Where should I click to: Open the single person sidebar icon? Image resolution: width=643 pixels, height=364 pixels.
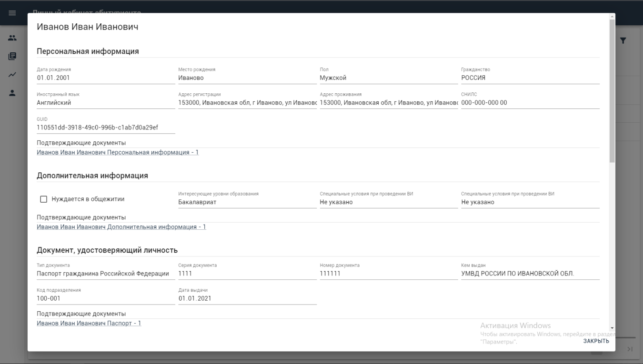point(12,93)
